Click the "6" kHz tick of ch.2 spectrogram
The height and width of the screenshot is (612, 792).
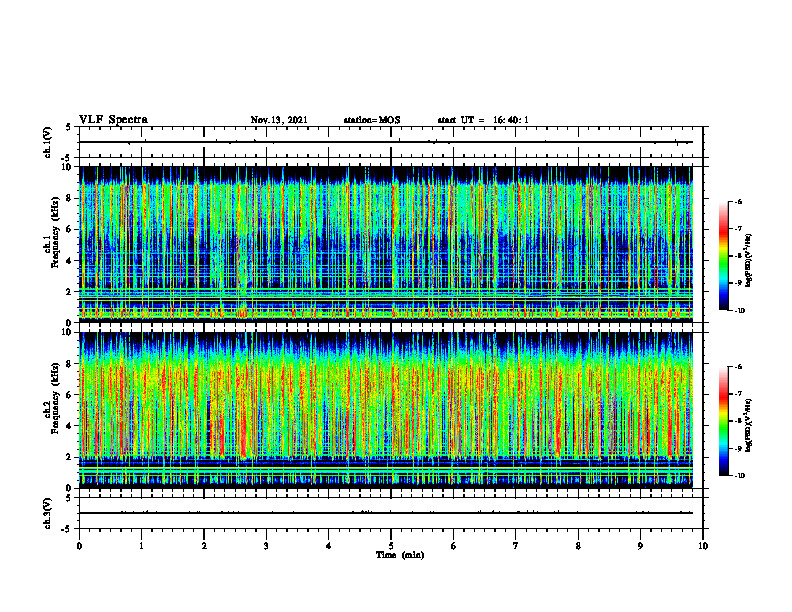(70, 395)
